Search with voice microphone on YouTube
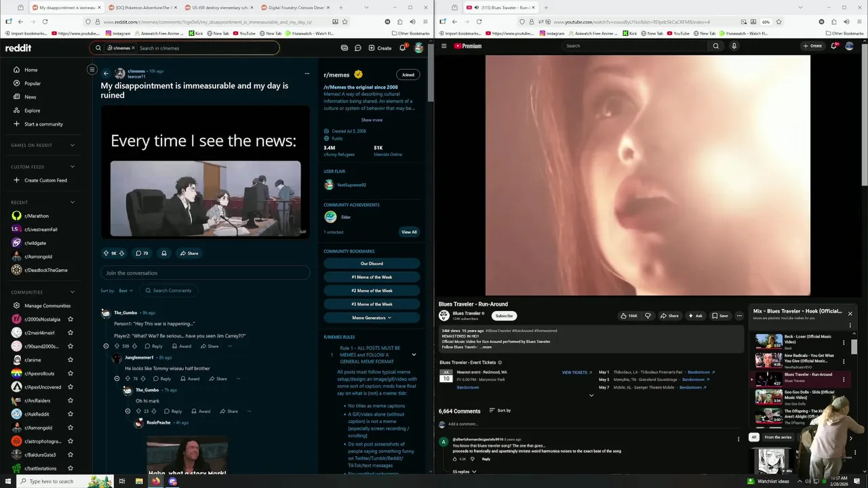The image size is (868, 488). pos(734,46)
